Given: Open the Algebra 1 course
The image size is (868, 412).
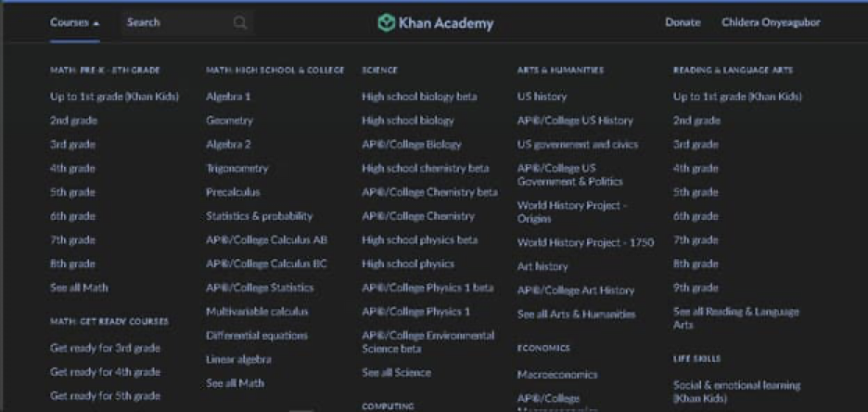Looking at the screenshot, I should click(228, 97).
